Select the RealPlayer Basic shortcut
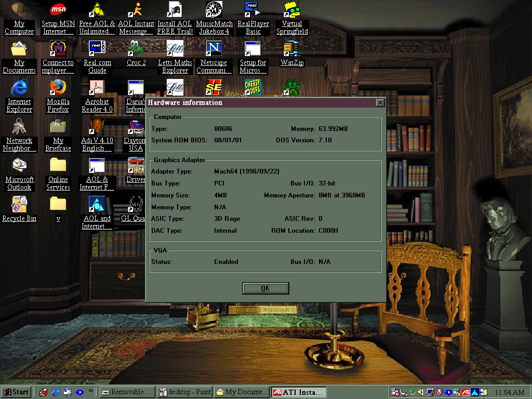Image resolution: width=532 pixels, height=399 pixels. tap(253, 9)
